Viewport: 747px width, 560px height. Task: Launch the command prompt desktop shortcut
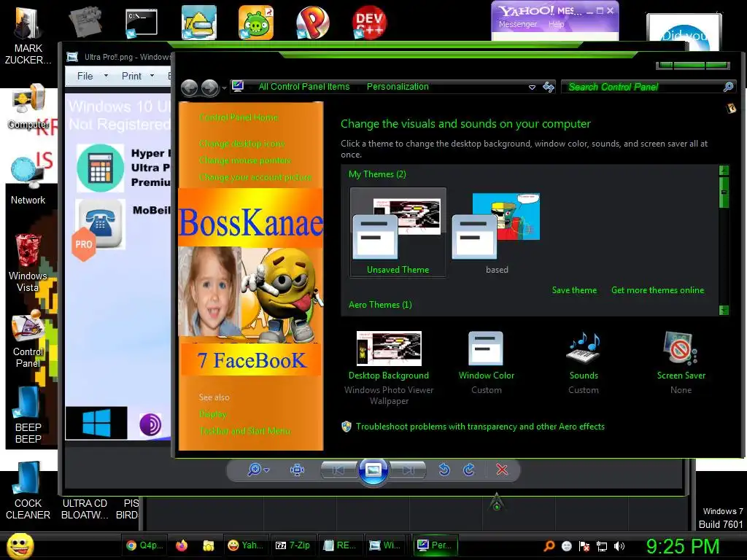point(141,23)
